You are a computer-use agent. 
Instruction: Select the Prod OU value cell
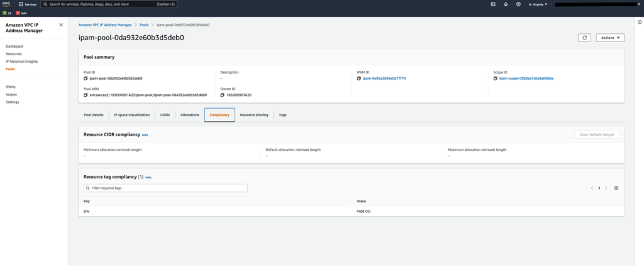point(364,211)
